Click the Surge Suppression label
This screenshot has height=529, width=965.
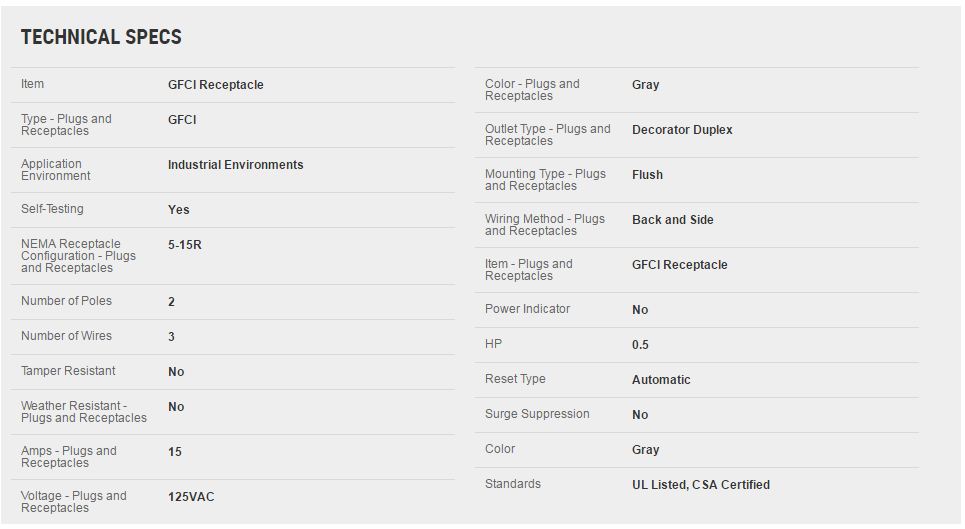pyautogui.click(x=537, y=414)
